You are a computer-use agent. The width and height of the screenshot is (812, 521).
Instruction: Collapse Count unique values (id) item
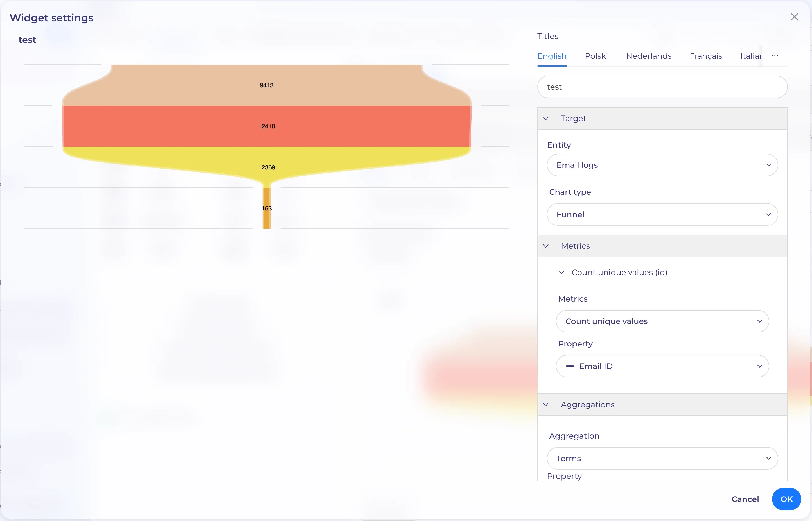[x=561, y=272]
